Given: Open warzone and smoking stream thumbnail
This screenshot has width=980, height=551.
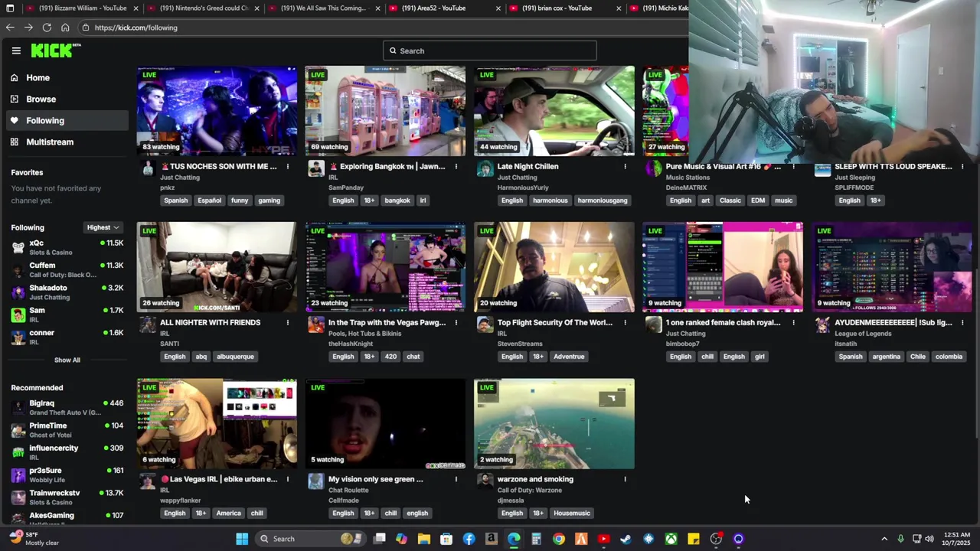Looking at the screenshot, I should coord(554,424).
